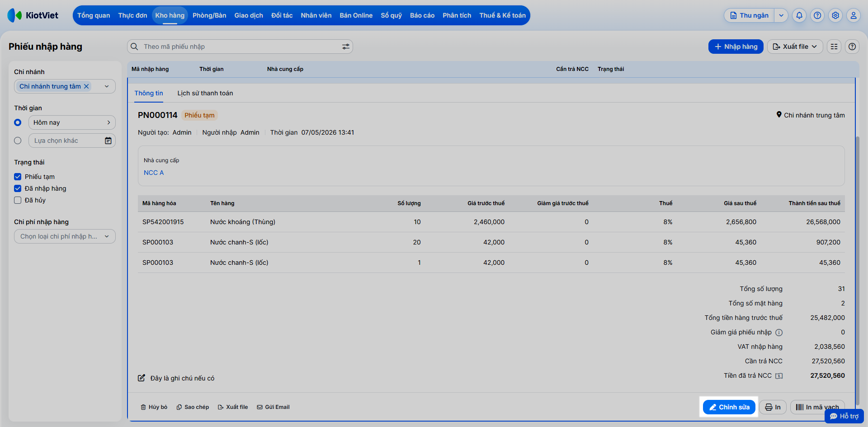Image resolution: width=868 pixels, height=427 pixels.
Task: Open the Xuất file dropdown at top
Action: (795, 47)
